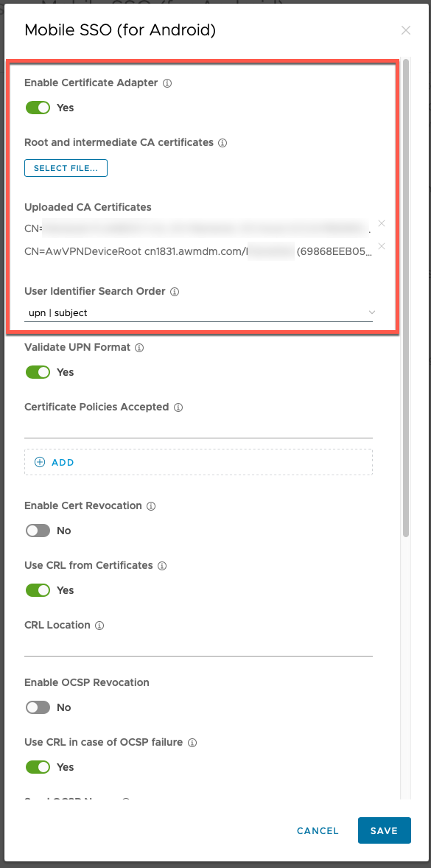Click info icon beside Root and intermediate CA certificates
Screen dimensions: 431x868
(222, 143)
